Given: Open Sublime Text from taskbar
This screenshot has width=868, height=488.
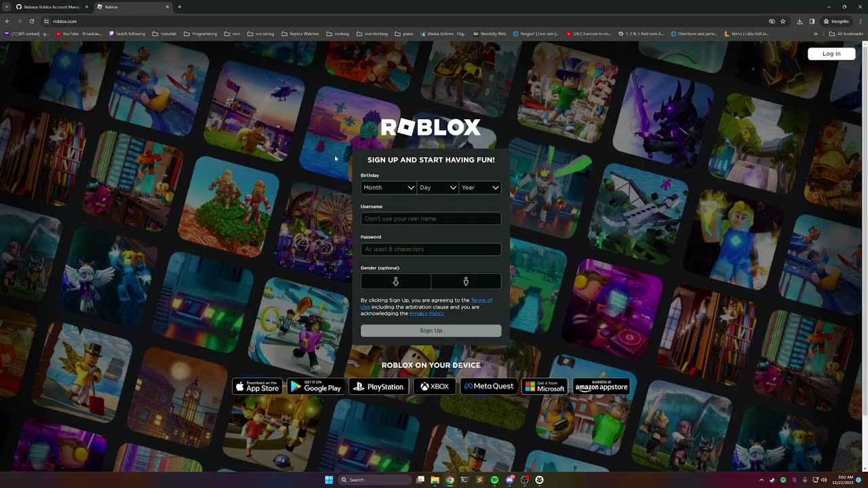Looking at the screenshot, I should pyautogui.click(x=479, y=480).
